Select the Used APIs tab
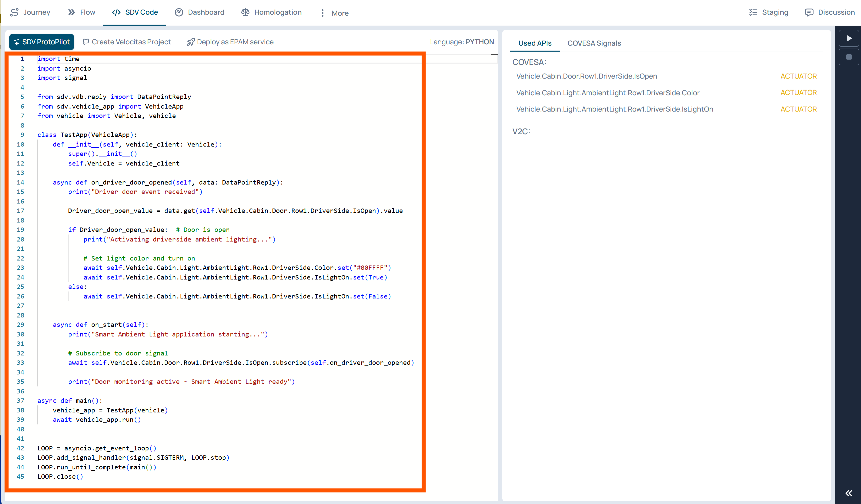Screen dimensions: 861x504 (535, 43)
